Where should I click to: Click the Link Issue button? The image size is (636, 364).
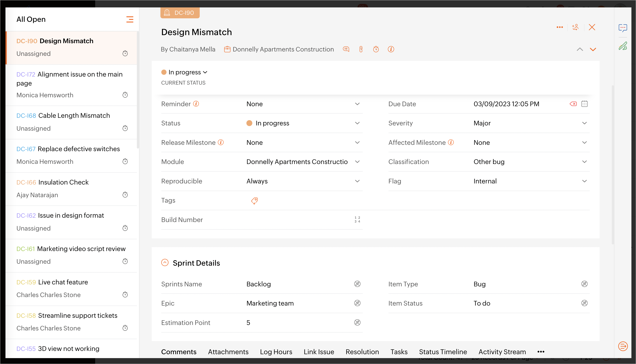(x=319, y=351)
